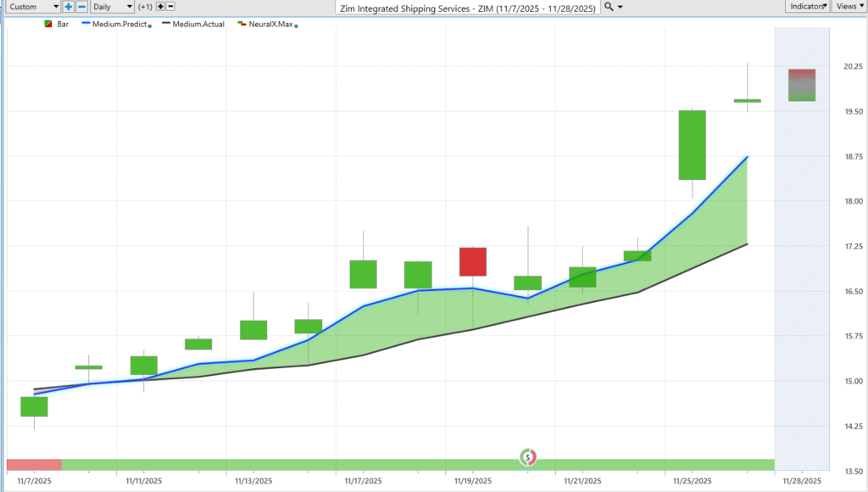The height and width of the screenshot is (492, 868).
Task: Toggle the Medium.Actual line in legend
Action: tap(198, 25)
